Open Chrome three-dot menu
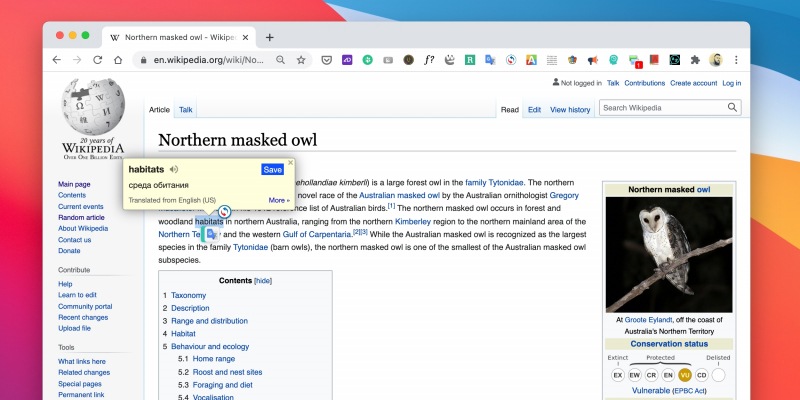800x400 pixels. [736, 60]
